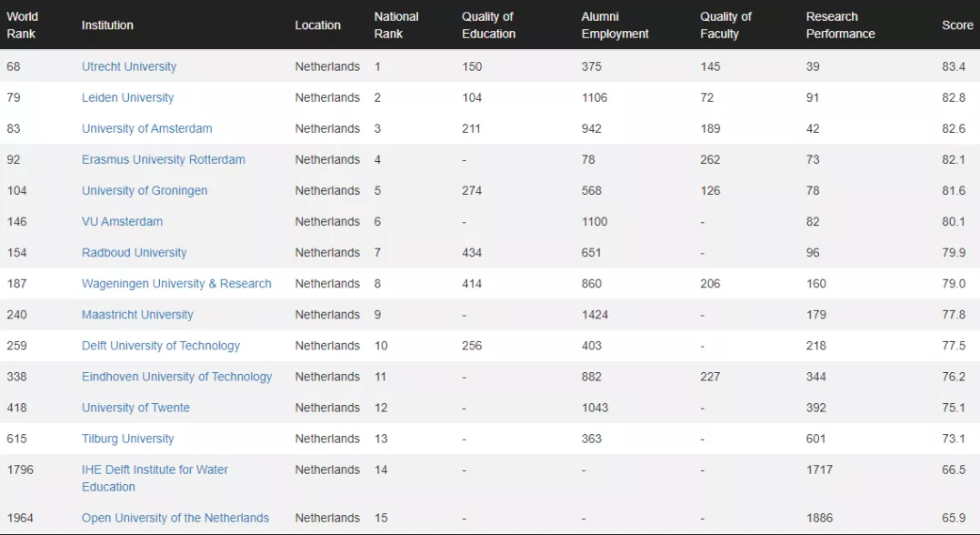Click score value 83.4

coord(954,66)
